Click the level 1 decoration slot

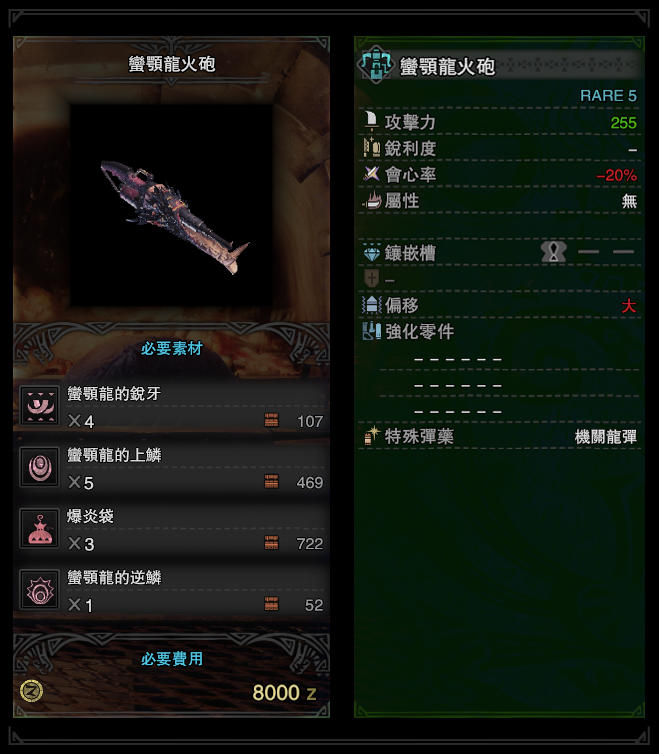click(x=554, y=252)
